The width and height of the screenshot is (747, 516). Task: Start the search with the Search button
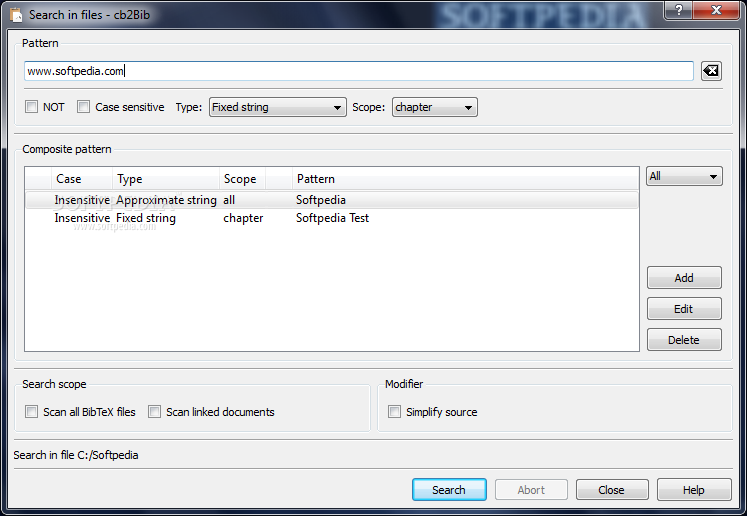click(449, 490)
